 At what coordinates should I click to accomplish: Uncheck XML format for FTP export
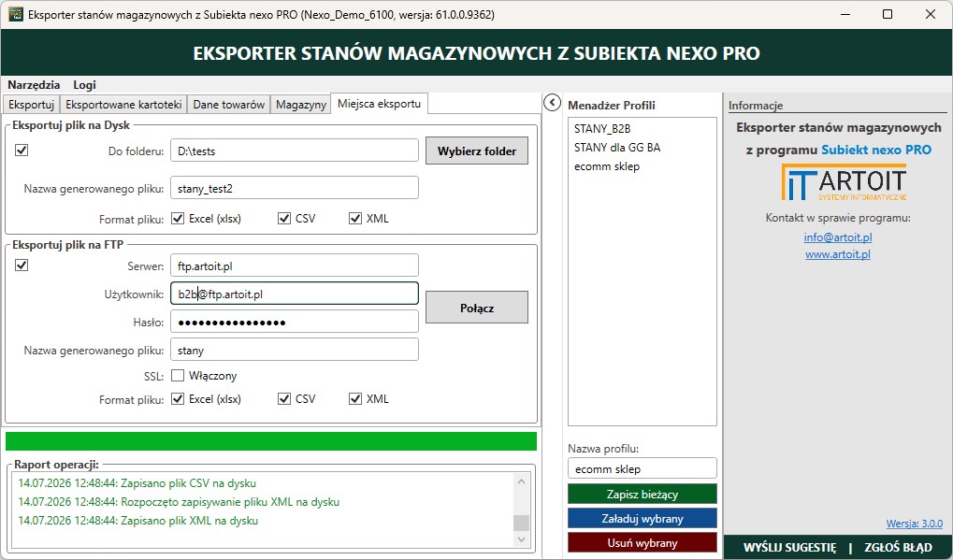pos(355,399)
